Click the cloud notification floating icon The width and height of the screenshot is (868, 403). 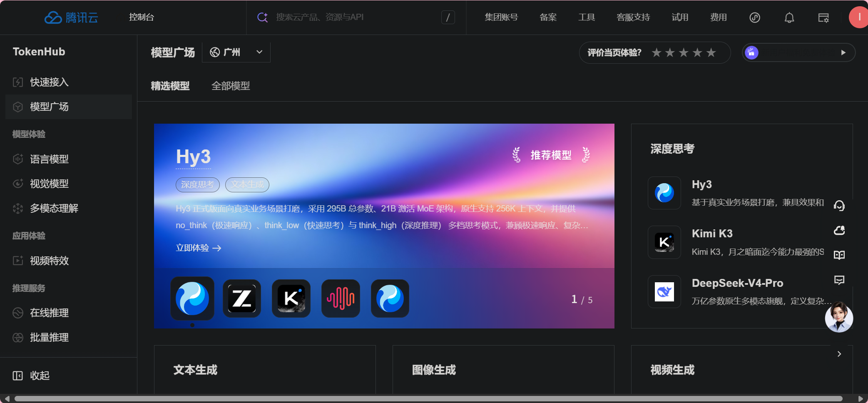(839, 230)
